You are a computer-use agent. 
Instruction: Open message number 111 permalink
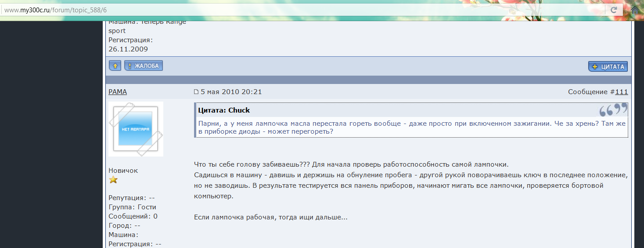point(621,92)
